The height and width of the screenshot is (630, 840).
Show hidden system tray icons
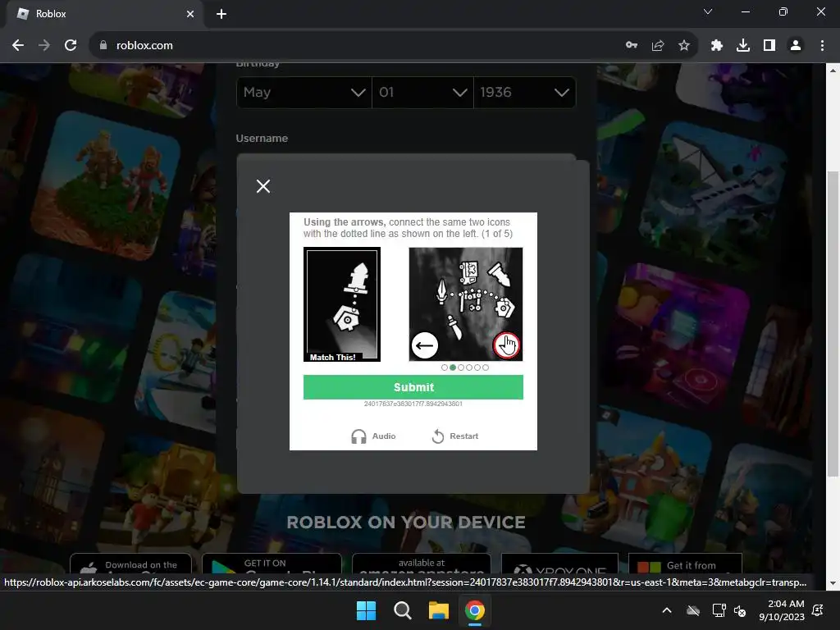click(x=667, y=610)
